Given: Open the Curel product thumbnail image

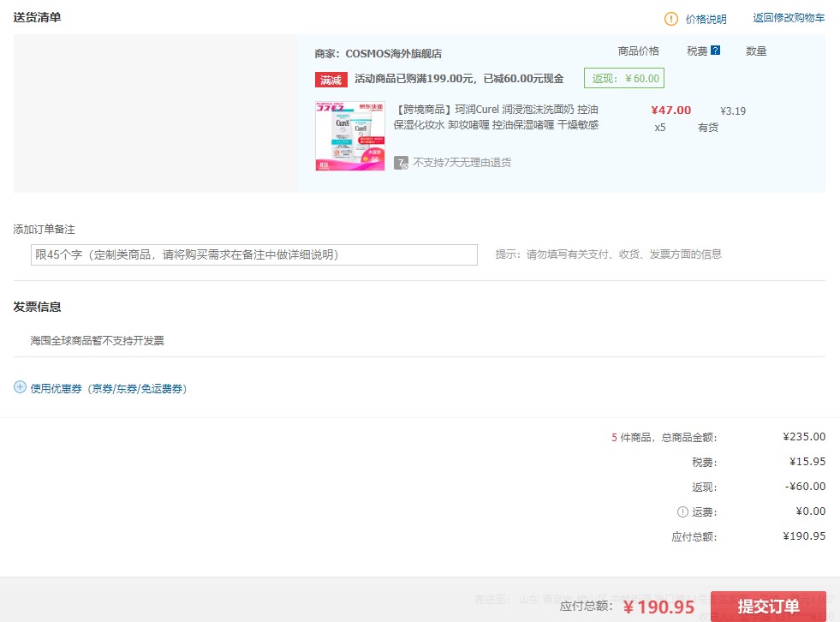Looking at the screenshot, I should [x=350, y=136].
